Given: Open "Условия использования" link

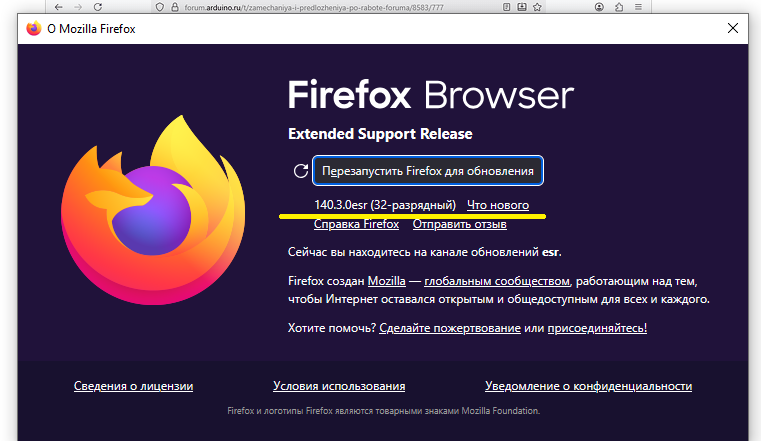Looking at the screenshot, I should click(x=339, y=386).
